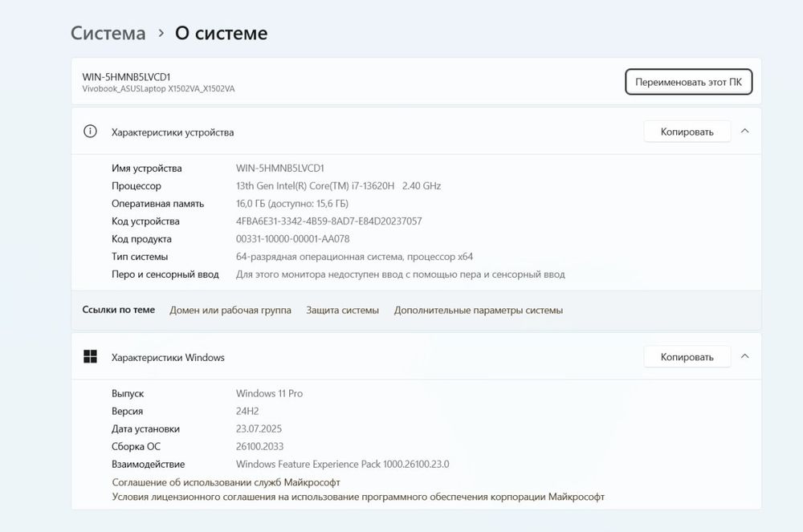
Task: Click the breadcrumb arrow after Система
Action: 161,33
